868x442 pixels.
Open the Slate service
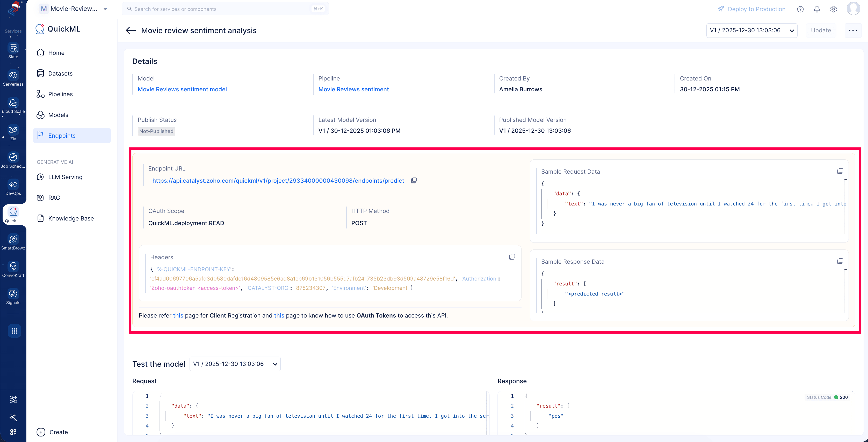coord(13,51)
